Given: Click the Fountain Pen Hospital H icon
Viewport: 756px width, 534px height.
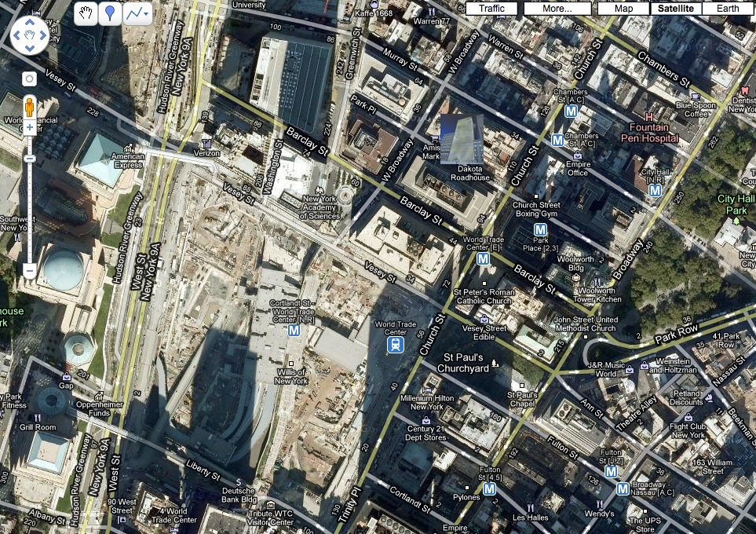Looking at the screenshot, I should (x=649, y=117).
